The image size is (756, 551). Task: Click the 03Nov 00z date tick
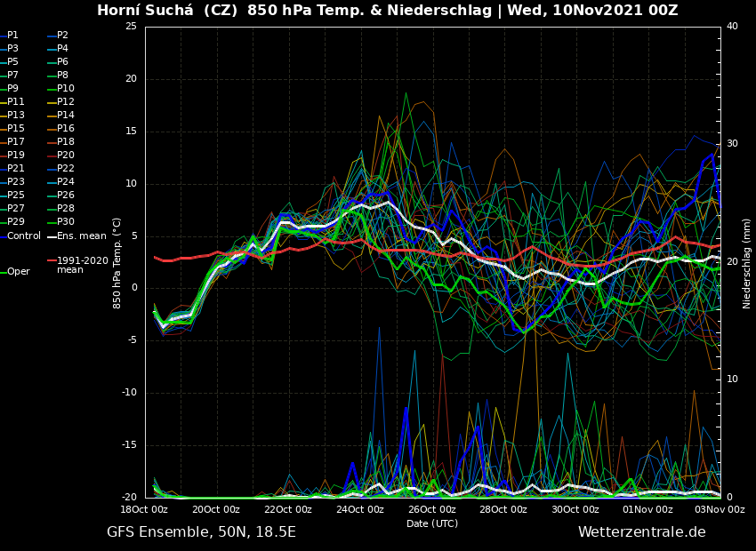tap(720, 509)
